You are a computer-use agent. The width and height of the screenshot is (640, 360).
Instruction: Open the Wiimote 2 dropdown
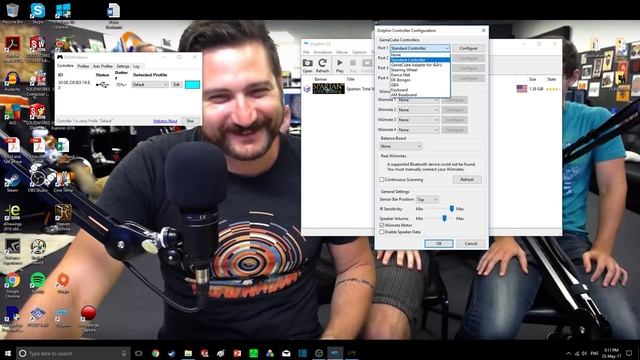click(x=418, y=110)
